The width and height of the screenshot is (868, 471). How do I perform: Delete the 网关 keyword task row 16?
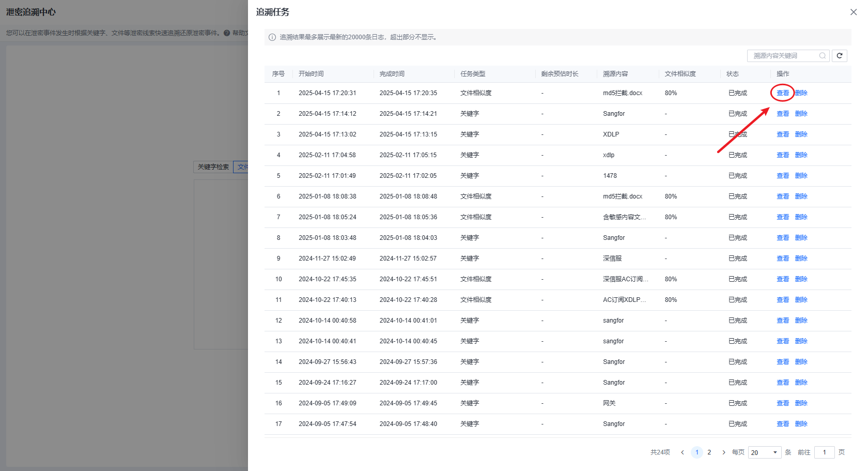[x=801, y=403]
